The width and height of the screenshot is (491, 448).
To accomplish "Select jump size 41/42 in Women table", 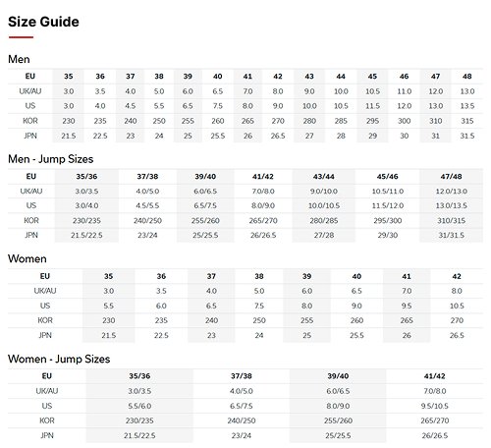I will 434,376.
